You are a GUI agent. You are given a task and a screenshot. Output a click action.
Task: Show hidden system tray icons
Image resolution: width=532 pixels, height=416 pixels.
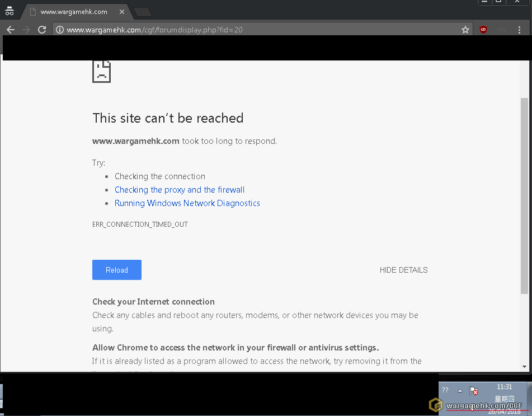tap(460, 391)
